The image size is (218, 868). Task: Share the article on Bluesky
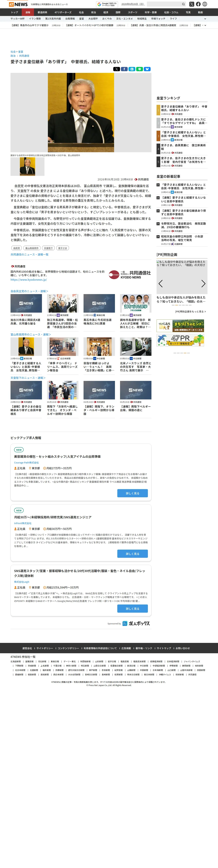click(147, 69)
